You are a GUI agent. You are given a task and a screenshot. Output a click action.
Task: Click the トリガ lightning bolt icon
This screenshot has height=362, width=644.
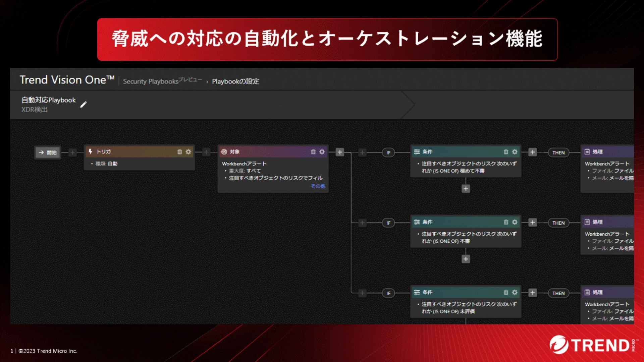(x=90, y=152)
